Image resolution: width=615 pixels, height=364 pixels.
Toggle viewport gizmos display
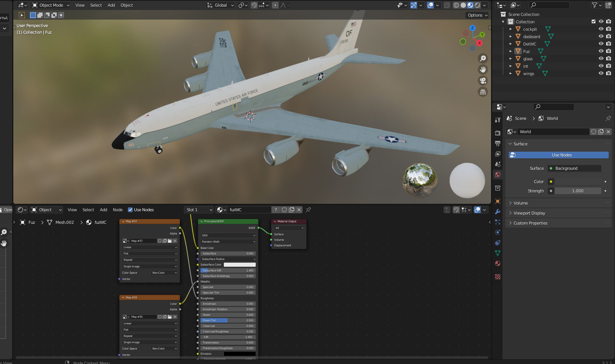(414, 5)
